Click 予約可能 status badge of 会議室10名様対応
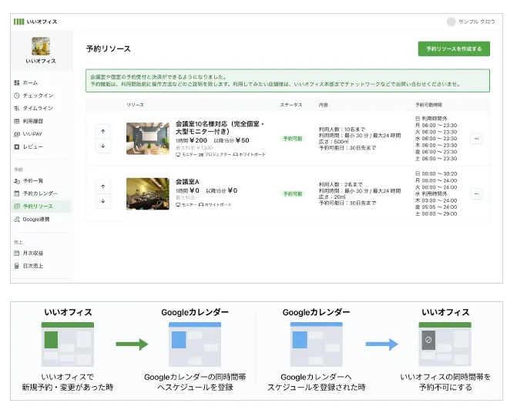 coord(293,139)
